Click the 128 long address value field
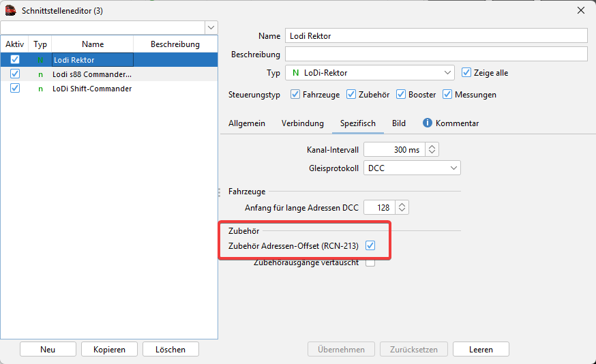 [379, 207]
